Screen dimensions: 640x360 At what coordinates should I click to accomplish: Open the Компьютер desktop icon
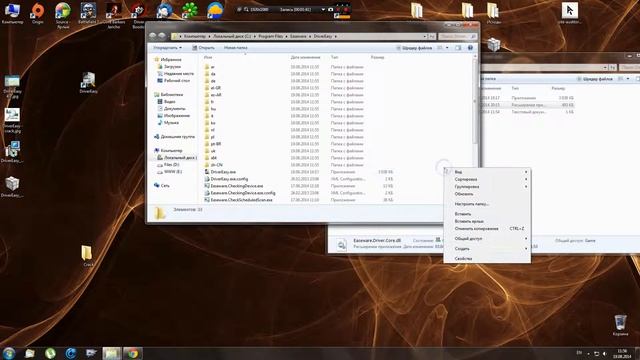coord(12,12)
